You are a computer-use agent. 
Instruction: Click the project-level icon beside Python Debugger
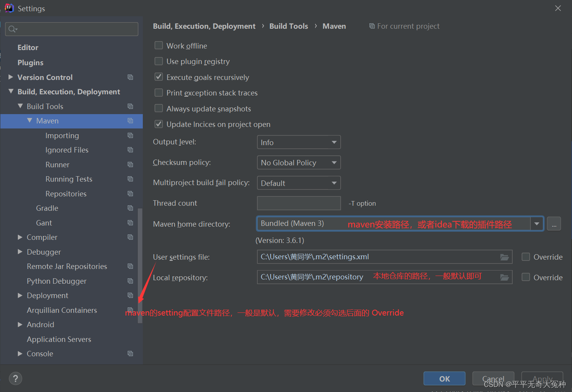click(130, 281)
